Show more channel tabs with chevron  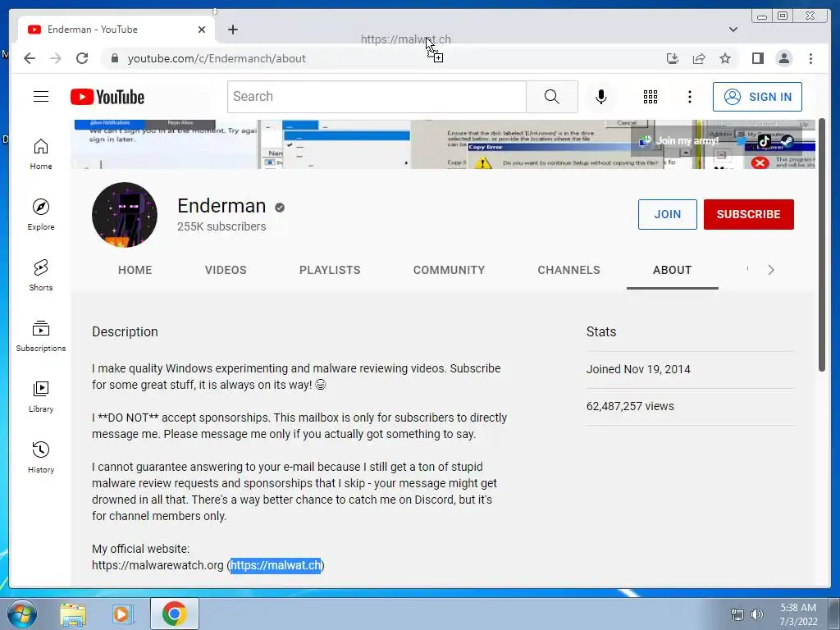771,270
